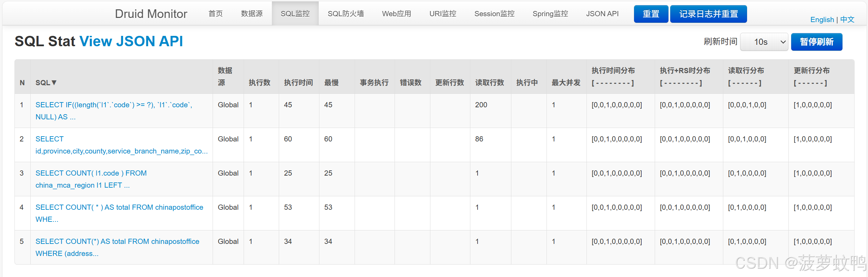Open SQL link SELECT IF((length...
The width and height of the screenshot is (868, 277).
point(114,111)
